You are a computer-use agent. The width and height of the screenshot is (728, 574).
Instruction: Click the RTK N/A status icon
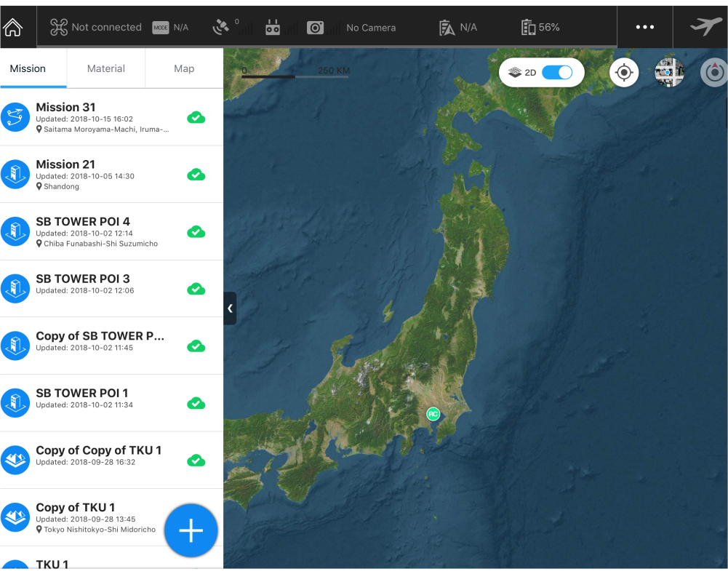447,28
